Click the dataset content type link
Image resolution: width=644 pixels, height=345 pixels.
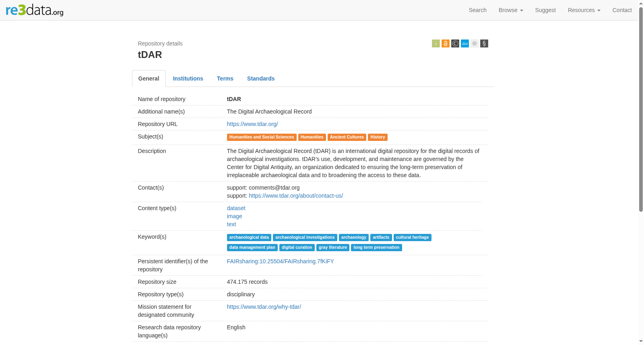tap(236, 208)
